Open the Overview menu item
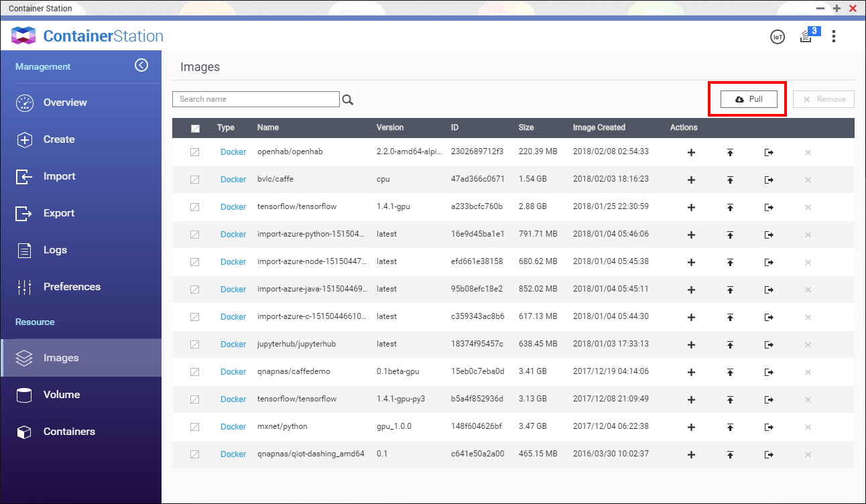866x504 pixels. tap(65, 103)
